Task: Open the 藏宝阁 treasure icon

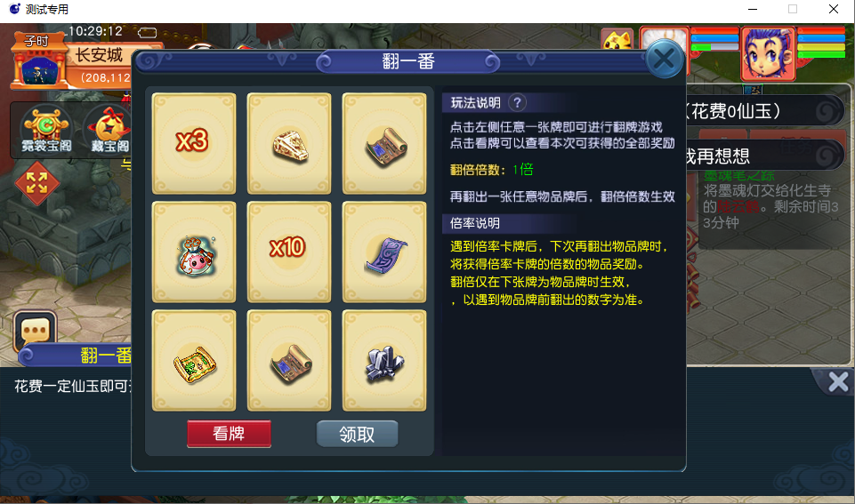Action: (109, 130)
